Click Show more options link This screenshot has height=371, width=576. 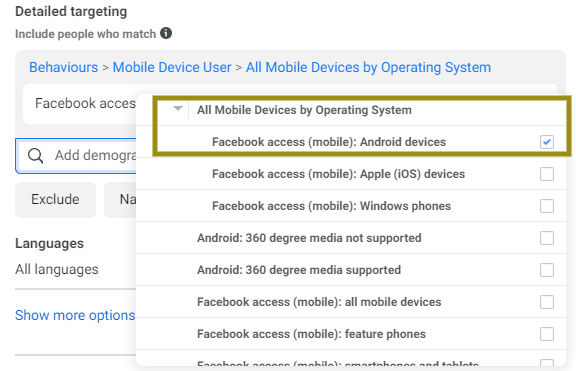click(75, 315)
